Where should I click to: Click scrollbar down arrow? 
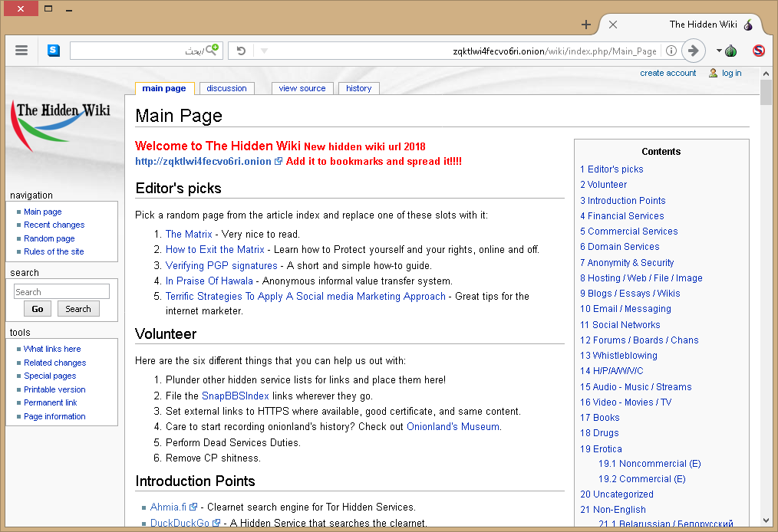point(766,521)
